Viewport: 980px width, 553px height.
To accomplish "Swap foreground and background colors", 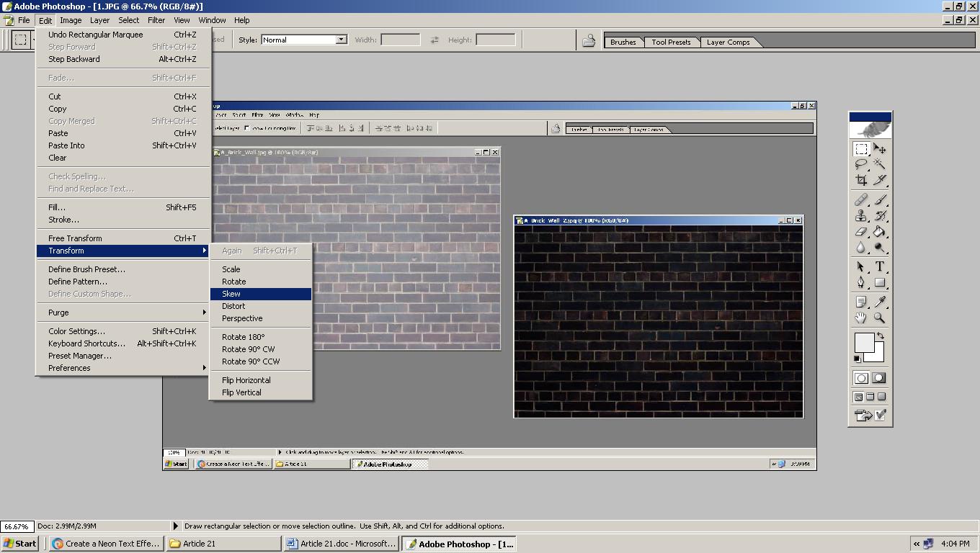I will (x=881, y=336).
